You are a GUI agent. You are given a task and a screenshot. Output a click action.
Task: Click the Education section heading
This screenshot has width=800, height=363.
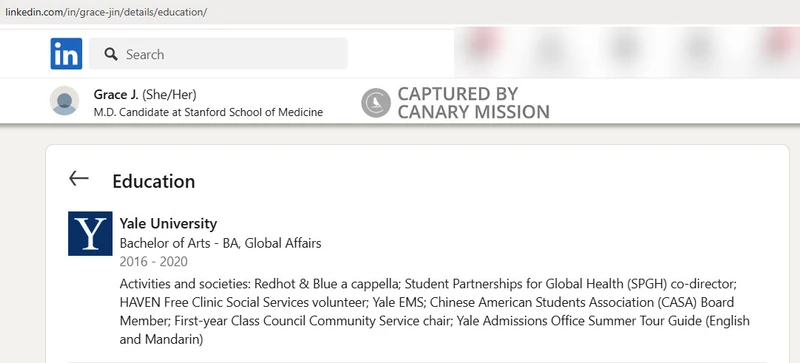click(154, 181)
